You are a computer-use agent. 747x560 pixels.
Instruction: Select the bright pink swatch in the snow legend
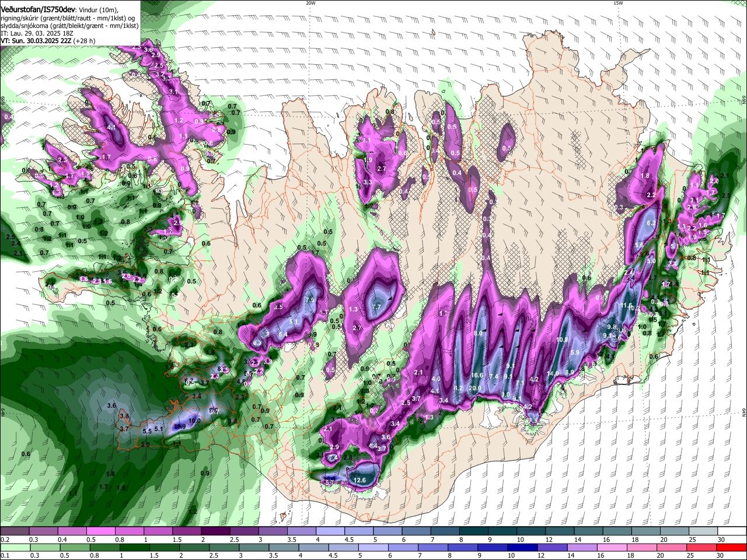pyautogui.click(x=100, y=532)
